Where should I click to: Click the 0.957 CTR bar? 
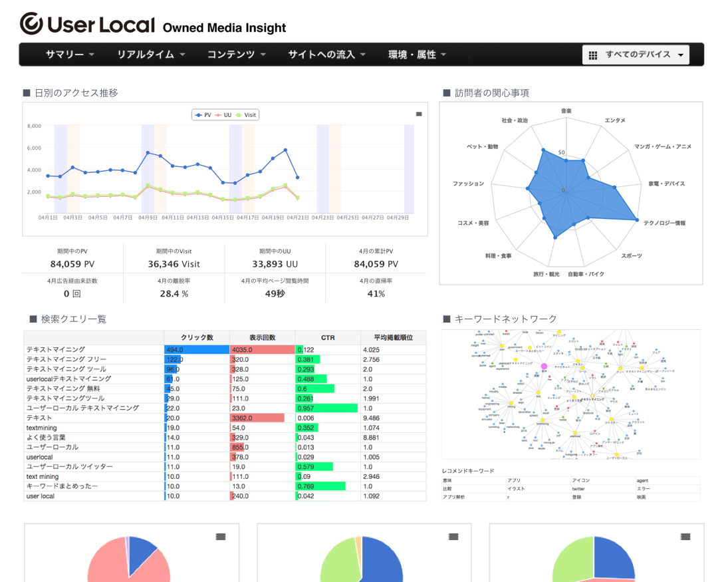point(327,408)
